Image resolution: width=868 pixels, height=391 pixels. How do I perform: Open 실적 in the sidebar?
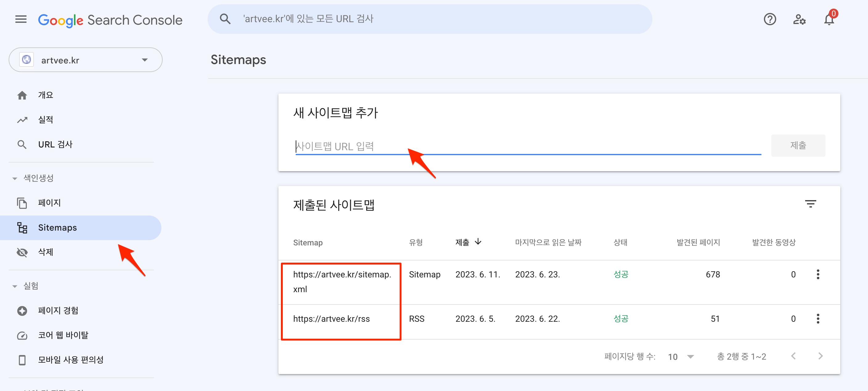coord(46,120)
